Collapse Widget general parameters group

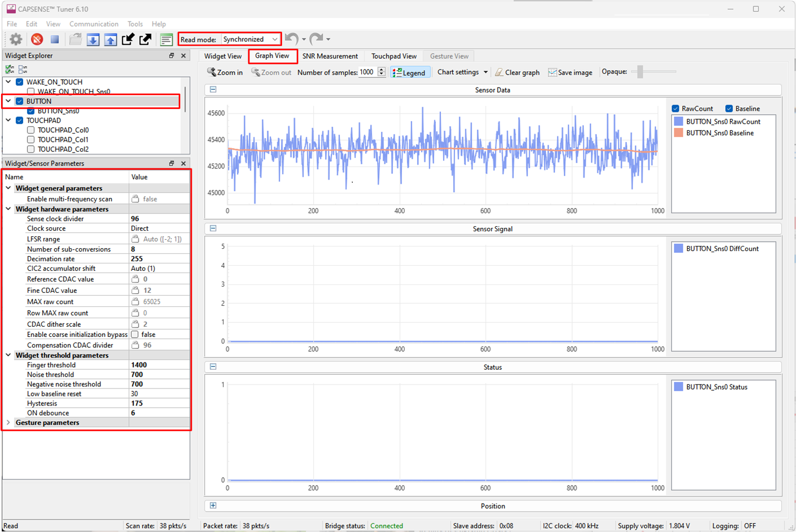[x=8, y=188]
